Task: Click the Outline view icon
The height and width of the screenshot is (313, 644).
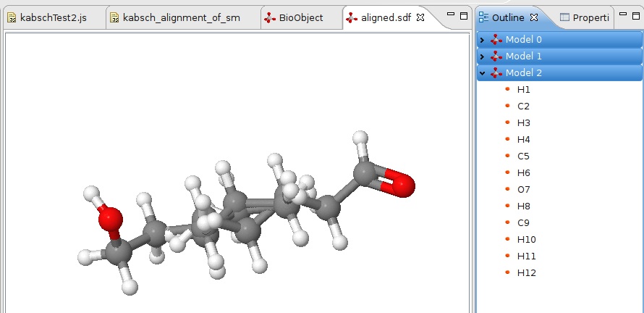Action: point(483,17)
